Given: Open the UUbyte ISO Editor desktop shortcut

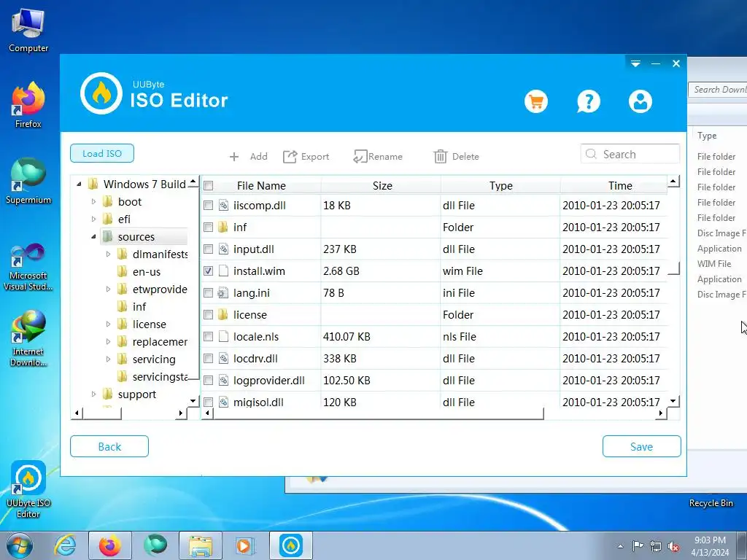Looking at the screenshot, I should [x=28, y=489].
